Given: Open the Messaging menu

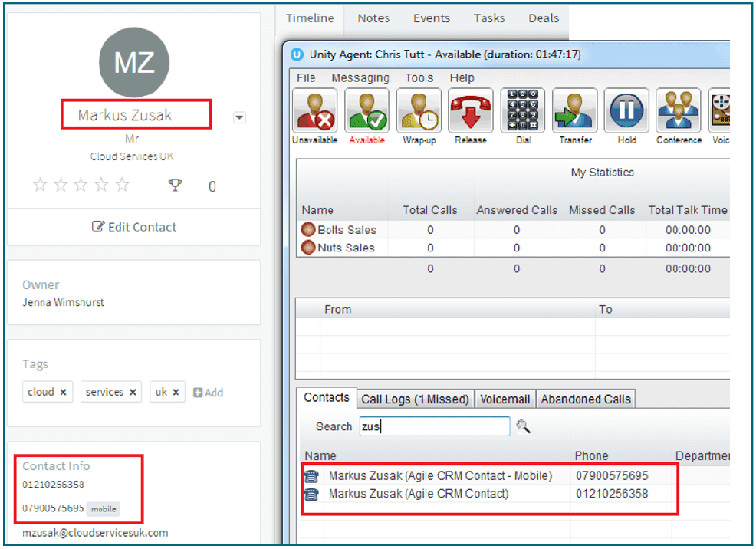Looking at the screenshot, I should coord(360,78).
